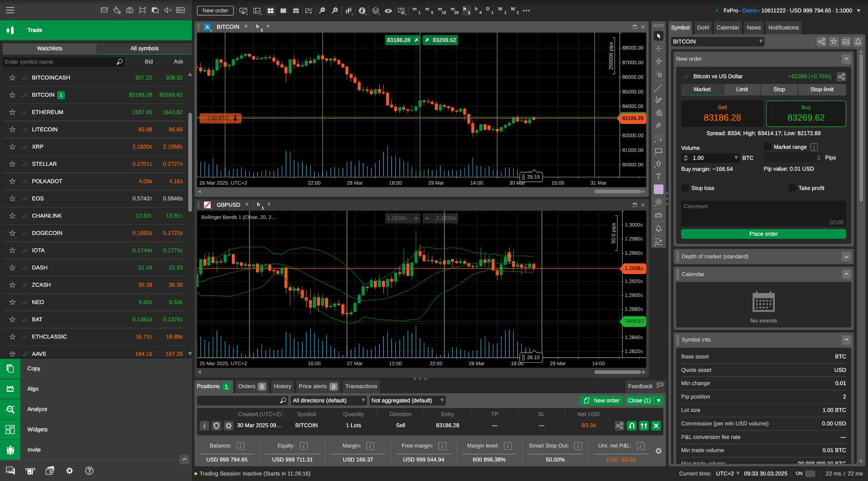The width and height of the screenshot is (868, 481).
Task: Reverse the BITCOIN position
Action: coord(632,426)
